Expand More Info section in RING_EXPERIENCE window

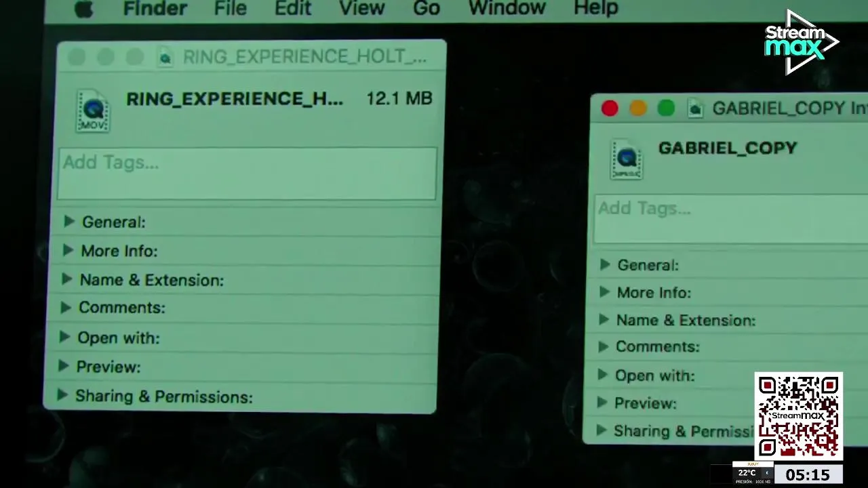point(67,251)
